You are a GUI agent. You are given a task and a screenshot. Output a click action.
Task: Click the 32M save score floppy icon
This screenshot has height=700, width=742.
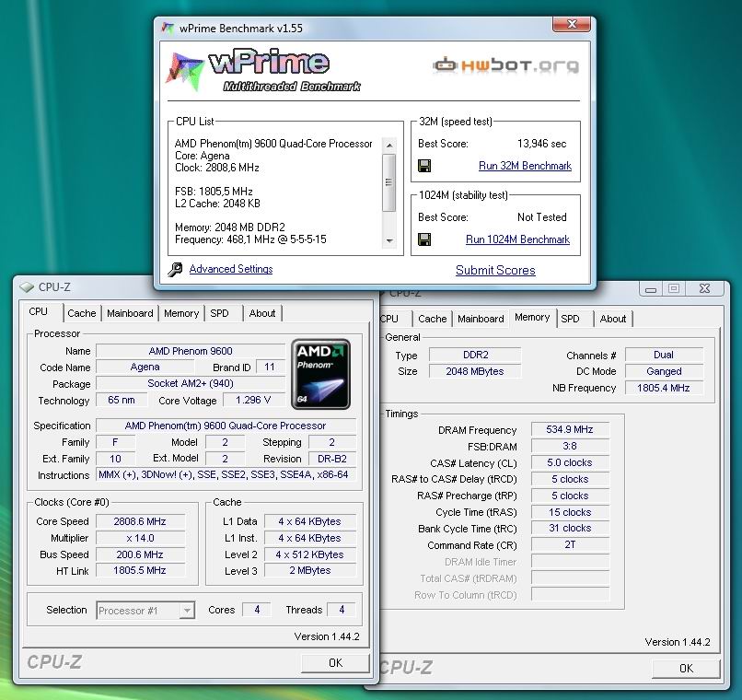[x=424, y=166]
